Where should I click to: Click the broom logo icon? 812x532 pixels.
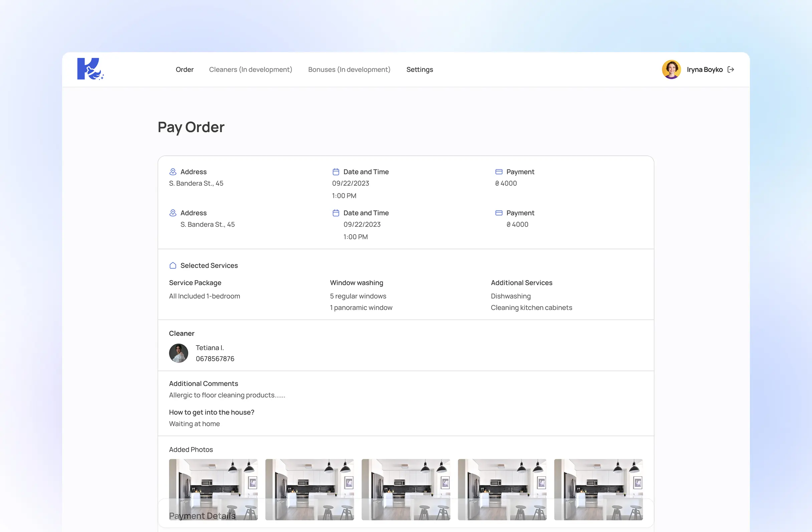[x=90, y=69]
